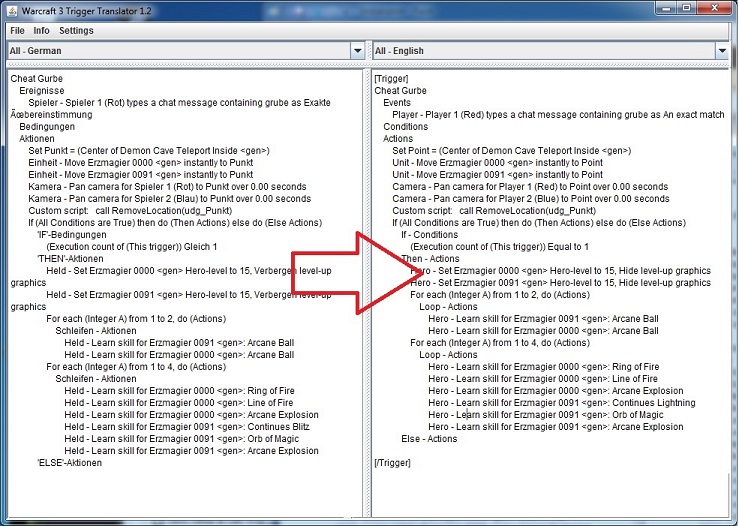The image size is (739, 526).
Task: Click the 'Bedingungen' line in German pane
Action: pyautogui.click(x=47, y=127)
